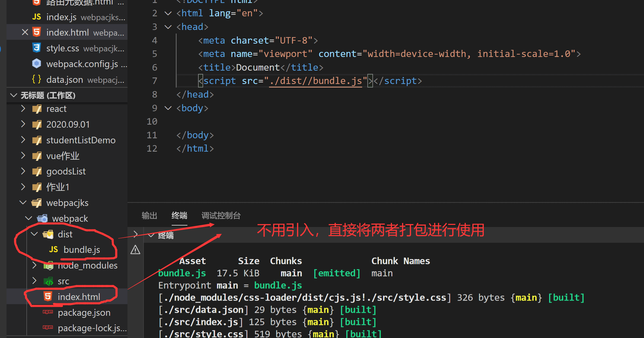Expand the 2020.09.01 folder

[x=23, y=124]
